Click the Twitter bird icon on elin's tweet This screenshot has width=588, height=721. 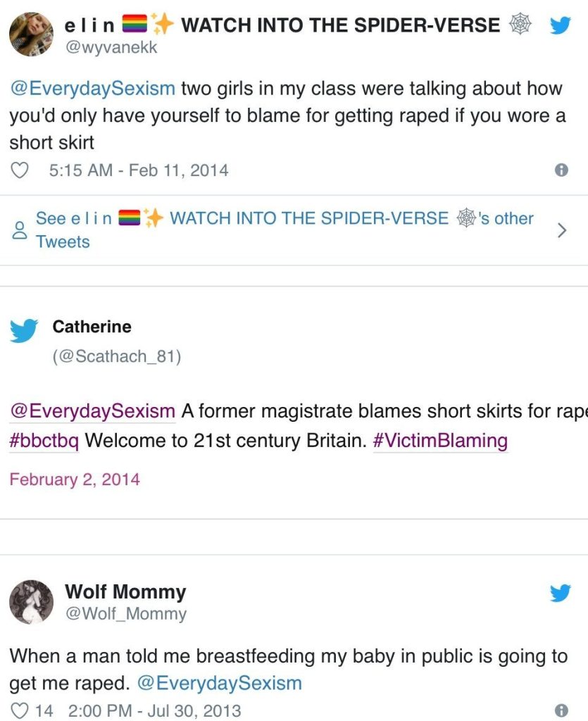click(x=561, y=25)
